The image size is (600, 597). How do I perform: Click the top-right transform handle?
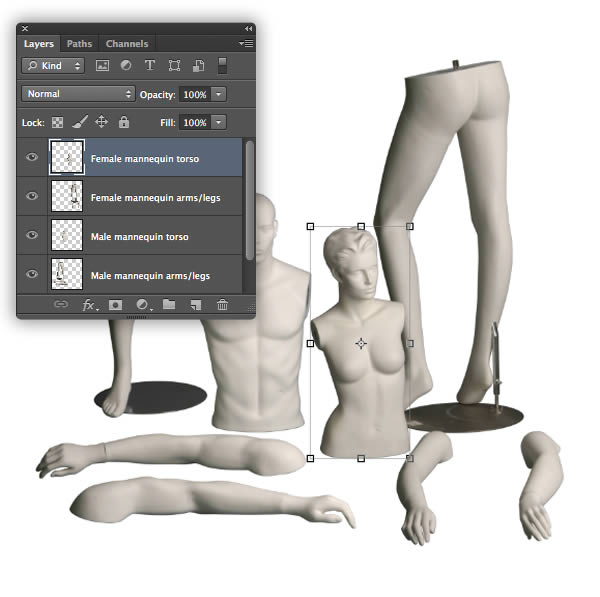[x=410, y=227]
